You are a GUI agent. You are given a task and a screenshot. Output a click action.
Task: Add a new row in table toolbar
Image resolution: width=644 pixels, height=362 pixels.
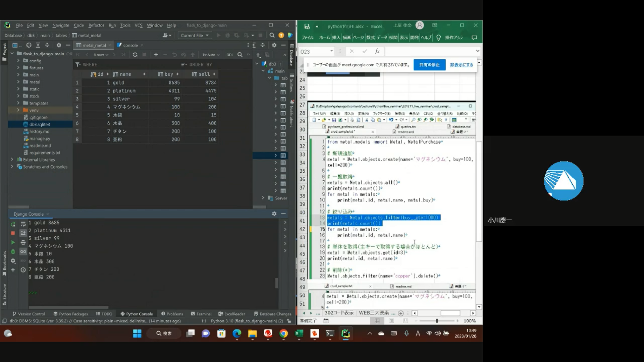(156, 55)
